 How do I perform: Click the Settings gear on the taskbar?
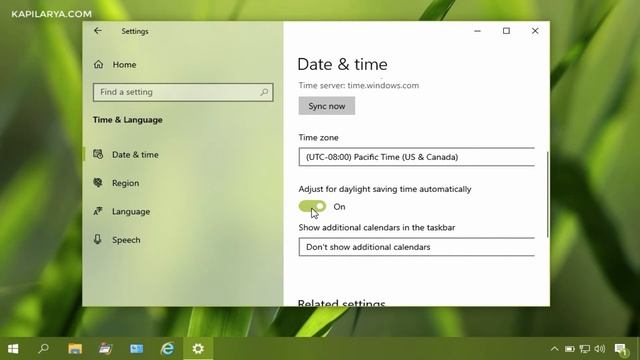point(198,349)
